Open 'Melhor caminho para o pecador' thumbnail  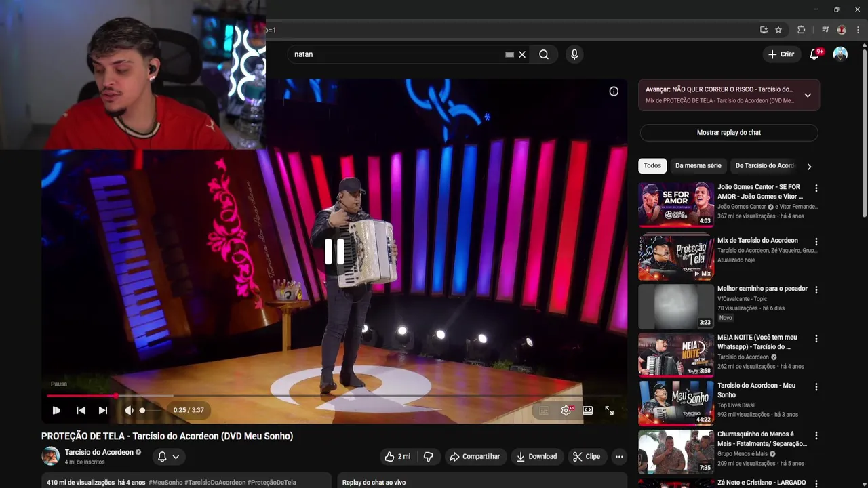[676, 306]
